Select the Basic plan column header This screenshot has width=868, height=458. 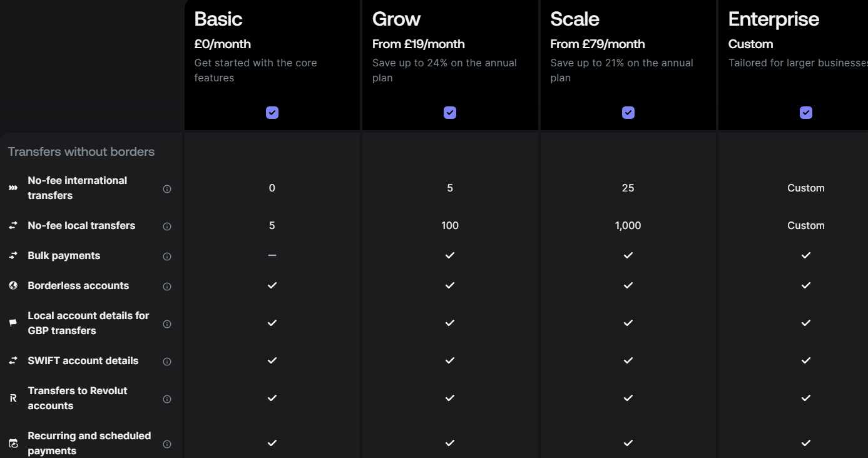[x=218, y=19]
